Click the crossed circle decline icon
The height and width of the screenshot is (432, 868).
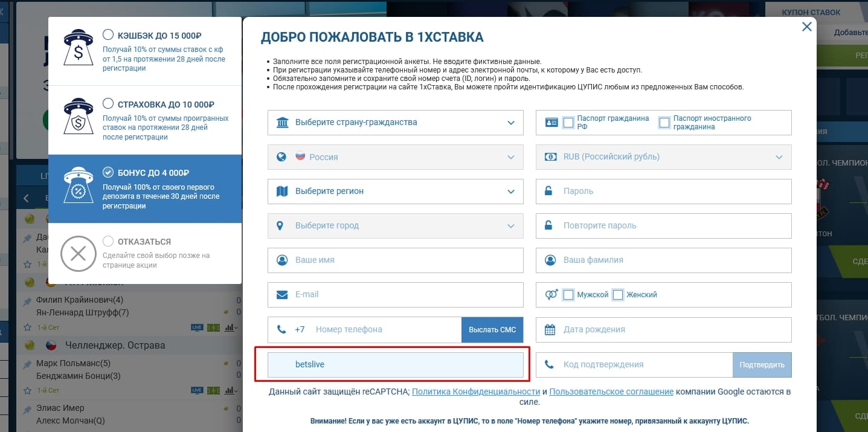[x=79, y=253]
